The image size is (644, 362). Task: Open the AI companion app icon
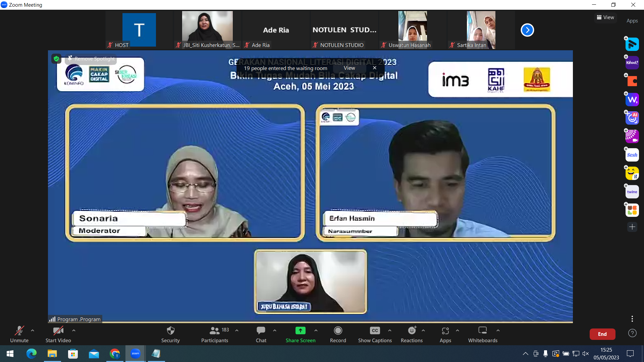[632, 118]
